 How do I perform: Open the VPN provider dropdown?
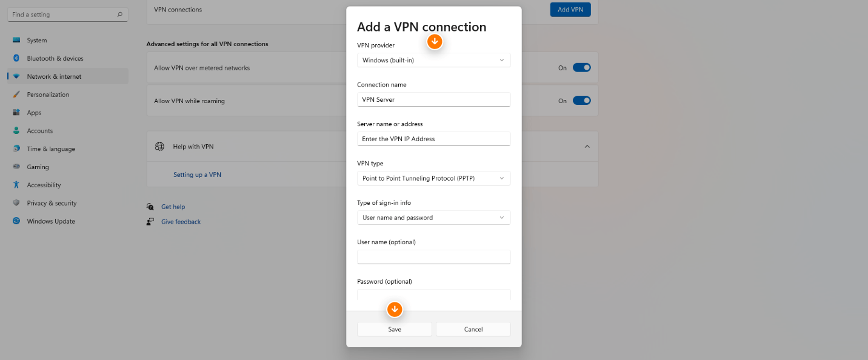point(433,60)
